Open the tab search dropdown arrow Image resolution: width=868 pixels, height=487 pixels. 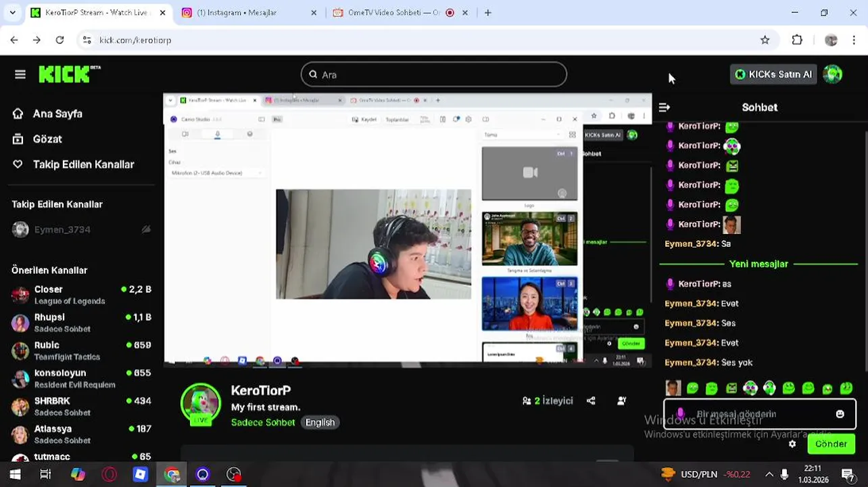coord(12,12)
